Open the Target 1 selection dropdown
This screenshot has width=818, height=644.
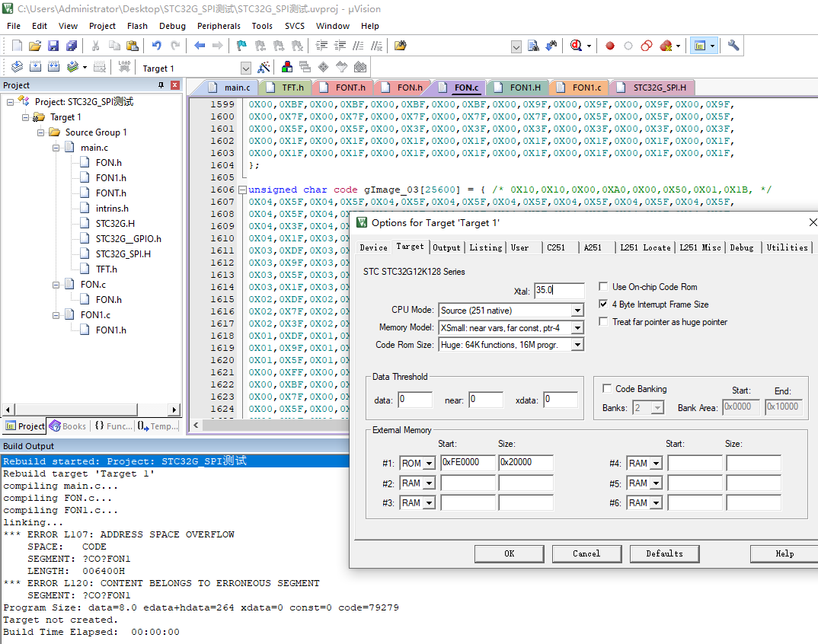(x=246, y=68)
